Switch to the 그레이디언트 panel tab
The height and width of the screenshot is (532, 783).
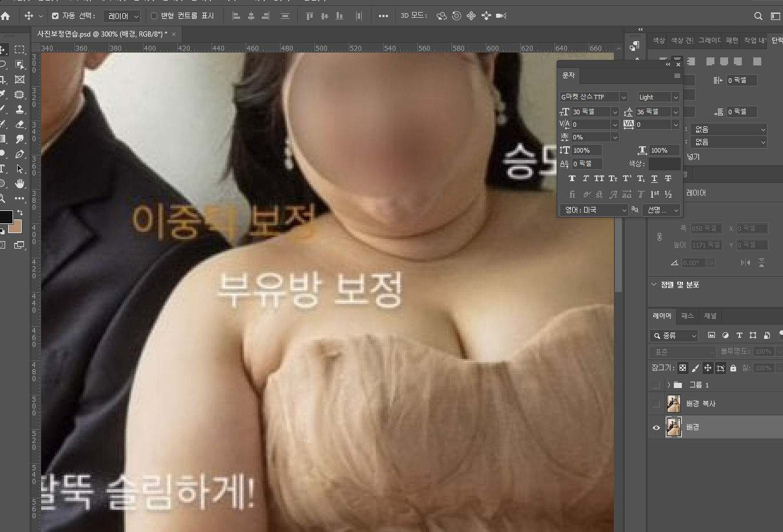(x=710, y=41)
